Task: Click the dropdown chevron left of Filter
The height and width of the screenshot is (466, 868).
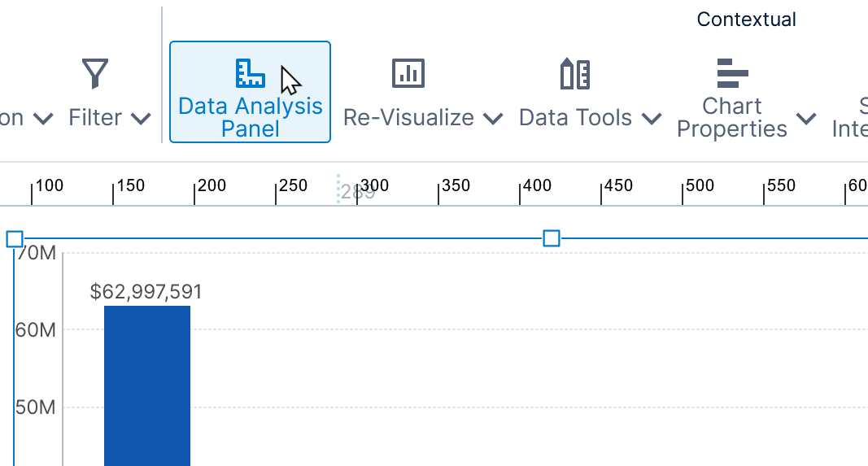Action: 43,119
